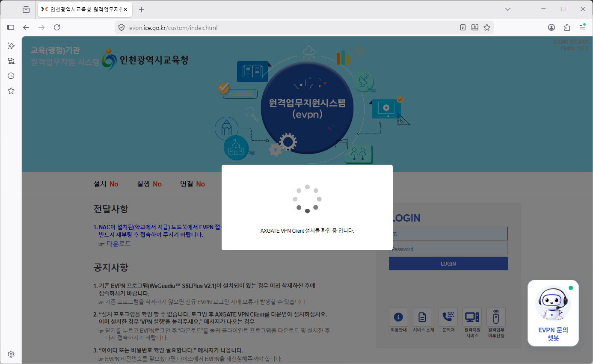This screenshot has height=364, width=593.
Task: Click the 전달사항 heading
Action: (x=111, y=209)
